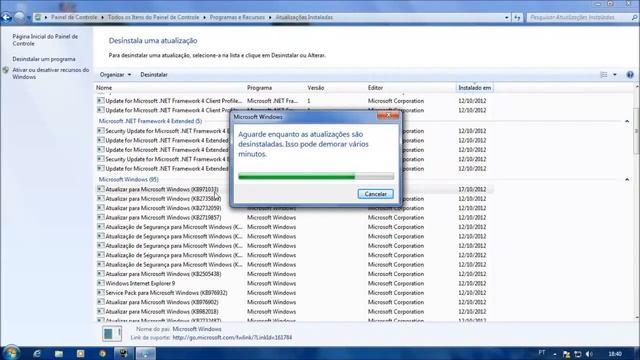This screenshot has width=640, height=360.
Task: Open the address bar history dropdown
Action: (507, 18)
